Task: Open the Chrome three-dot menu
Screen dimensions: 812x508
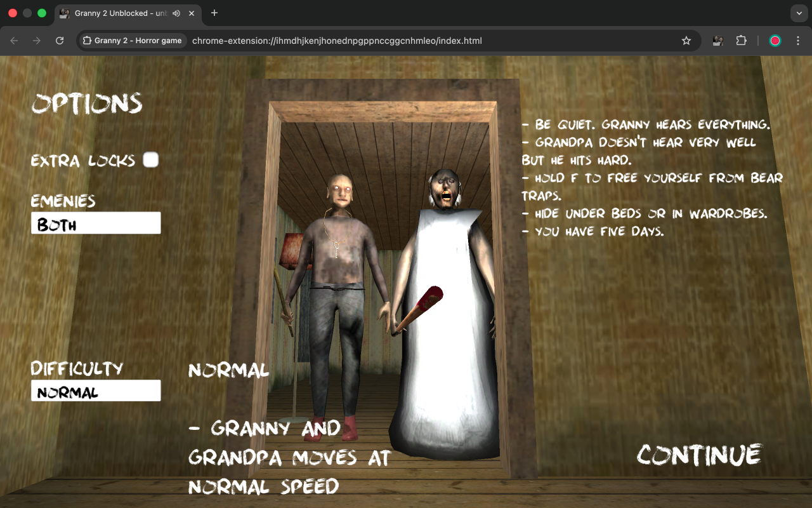Action: pyautogui.click(x=797, y=41)
